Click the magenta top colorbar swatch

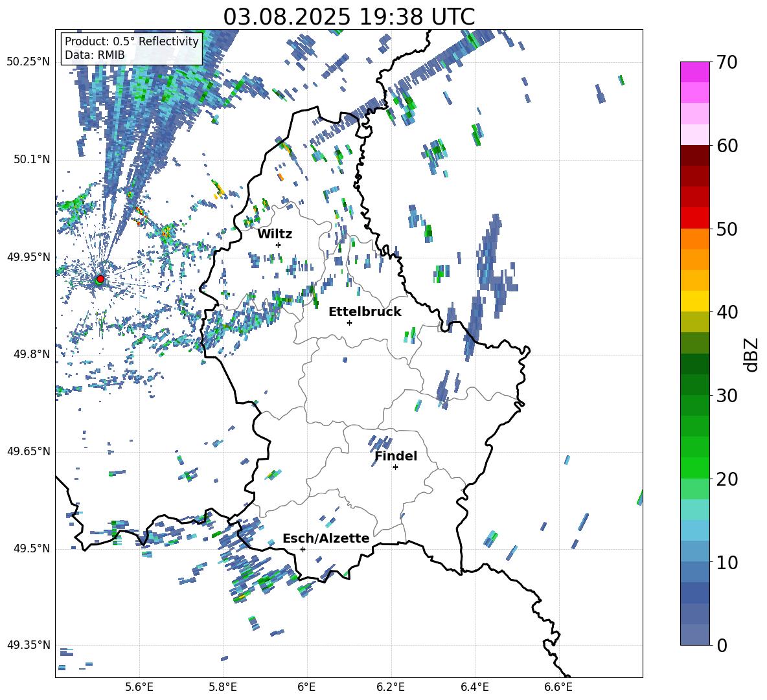coord(694,72)
